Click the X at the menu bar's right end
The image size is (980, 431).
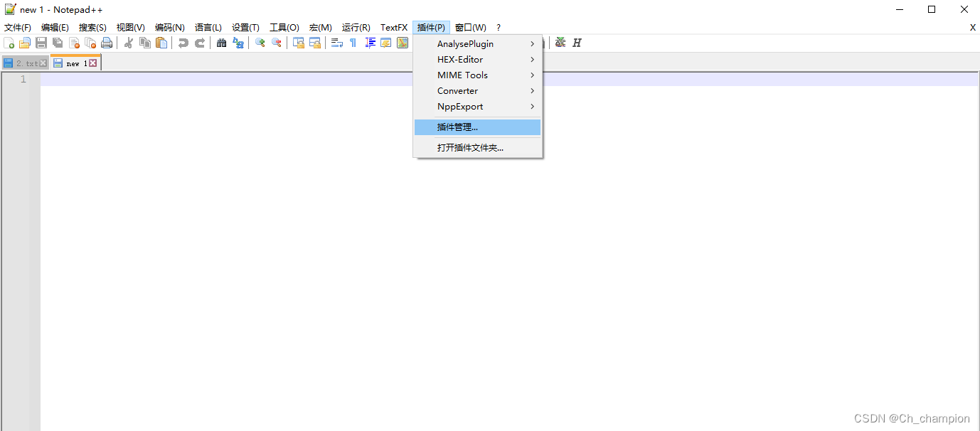point(973,27)
